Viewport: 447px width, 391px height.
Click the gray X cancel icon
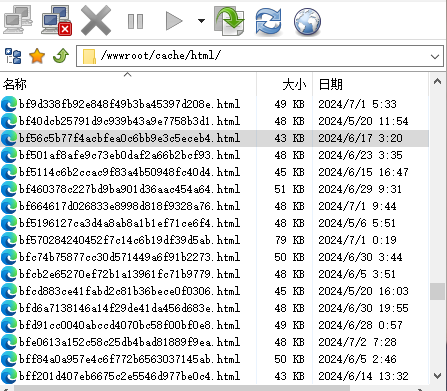tap(96, 21)
